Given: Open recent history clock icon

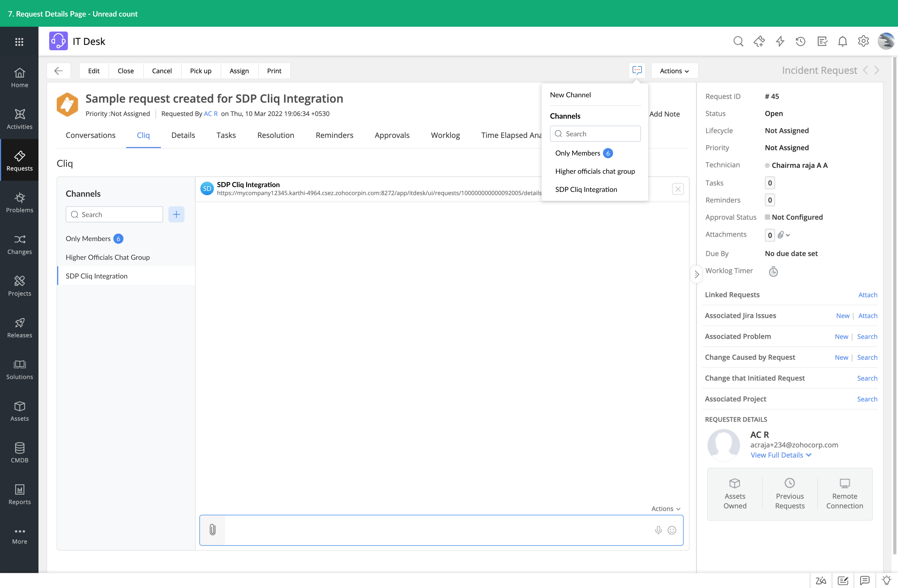Looking at the screenshot, I should 800,41.
